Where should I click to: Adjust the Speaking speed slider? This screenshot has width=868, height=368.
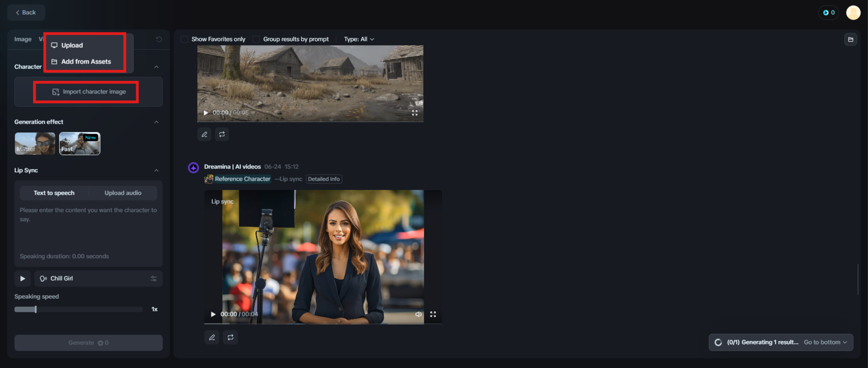pos(36,309)
